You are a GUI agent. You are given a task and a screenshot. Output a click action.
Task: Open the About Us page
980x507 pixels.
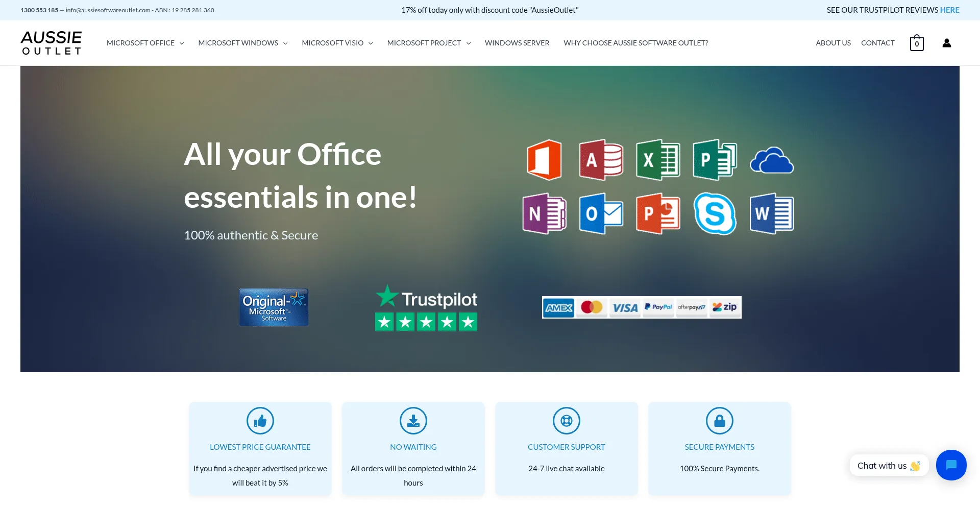pyautogui.click(x=833, y=43)
